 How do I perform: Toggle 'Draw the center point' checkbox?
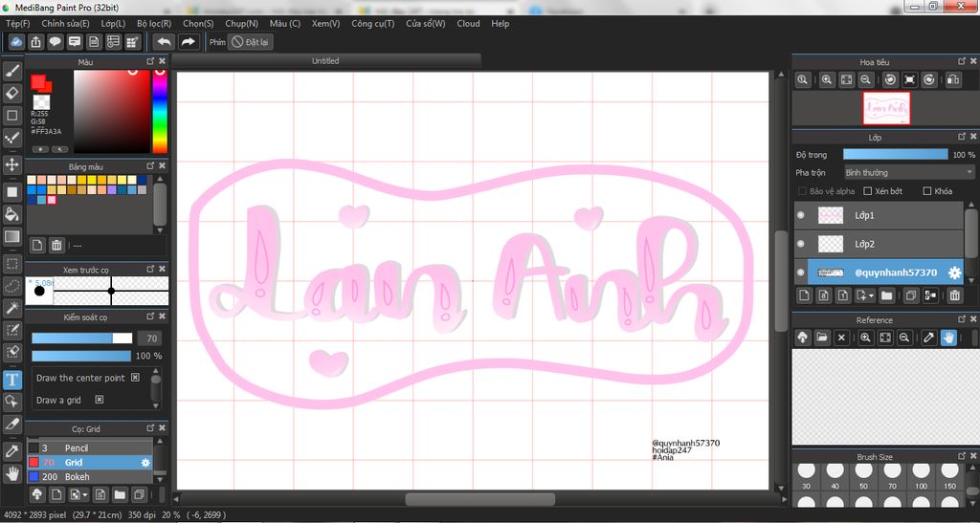coord(135,378)
